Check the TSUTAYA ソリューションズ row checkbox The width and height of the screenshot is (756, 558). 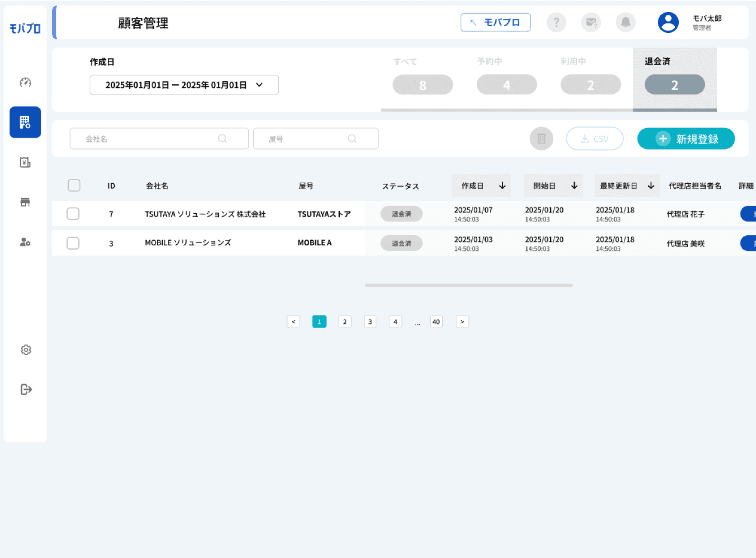(x=73, y=214)
